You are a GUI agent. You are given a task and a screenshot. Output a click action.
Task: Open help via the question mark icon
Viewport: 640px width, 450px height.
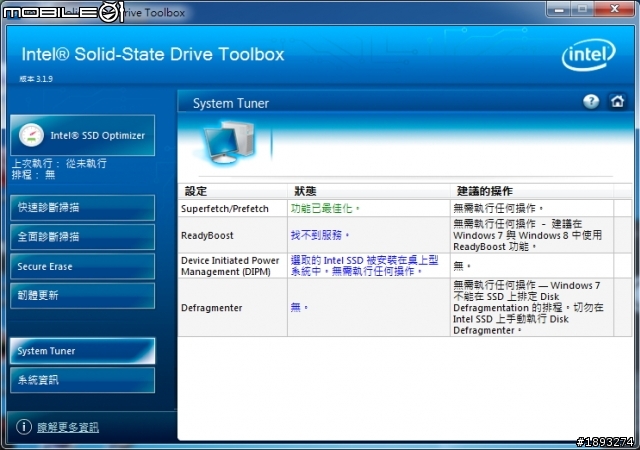click(x=591, y=101)
